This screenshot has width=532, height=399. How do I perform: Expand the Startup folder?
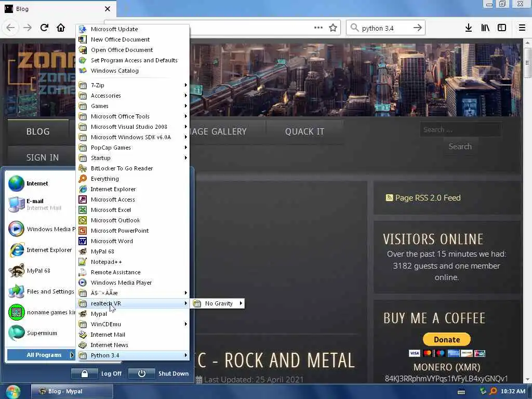(x=133, y=158)
